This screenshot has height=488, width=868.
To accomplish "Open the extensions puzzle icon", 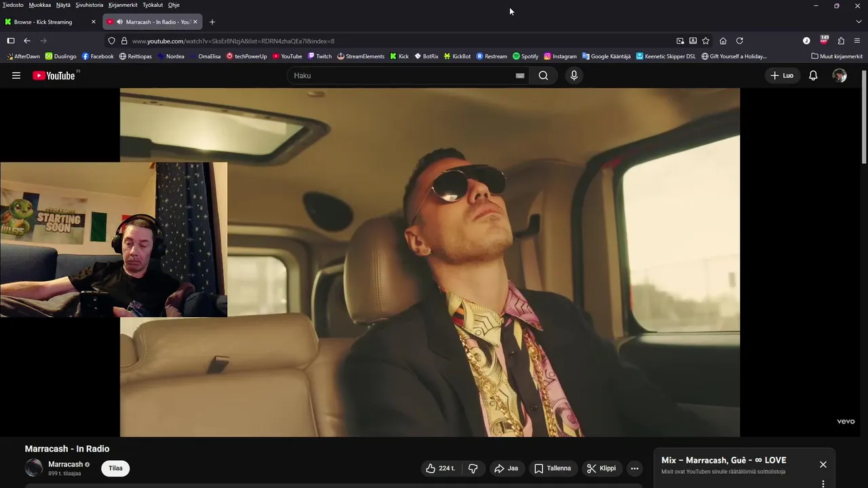I will [x=841, y=41].
